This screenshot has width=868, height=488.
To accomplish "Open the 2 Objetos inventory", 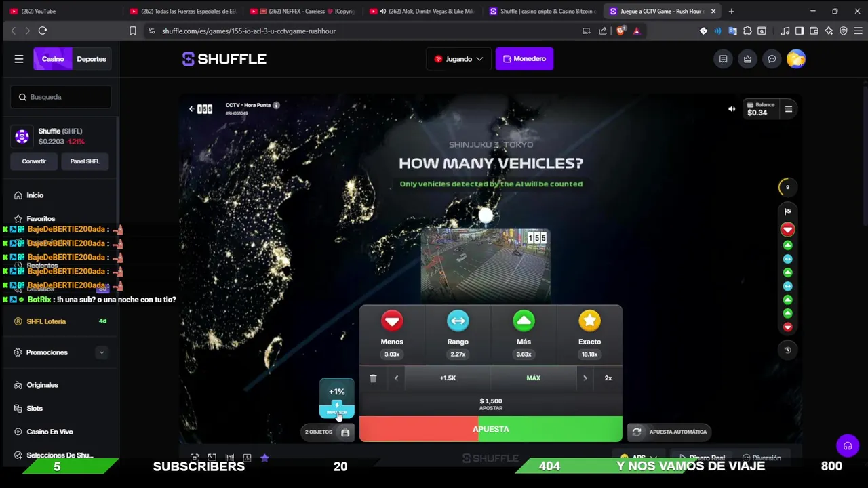I will 328,432.
